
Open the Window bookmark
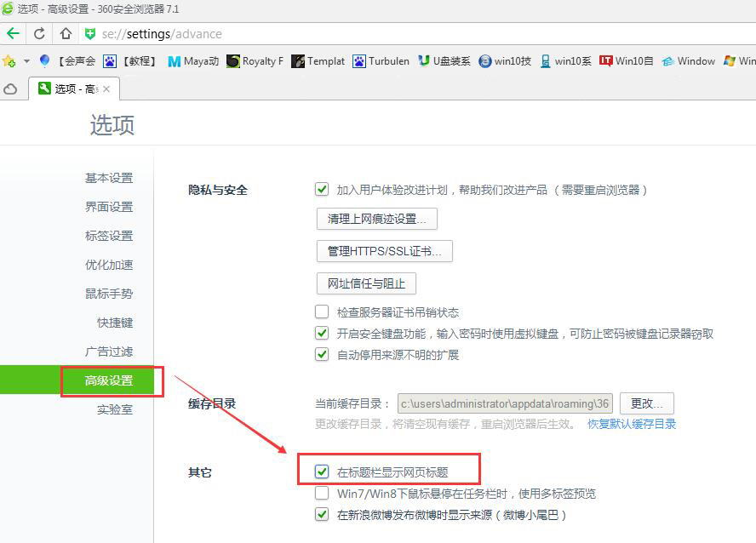[x=689, y=61]
